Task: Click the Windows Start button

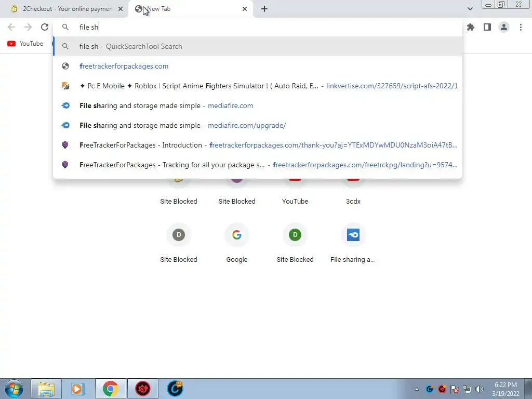Action: 14,389
